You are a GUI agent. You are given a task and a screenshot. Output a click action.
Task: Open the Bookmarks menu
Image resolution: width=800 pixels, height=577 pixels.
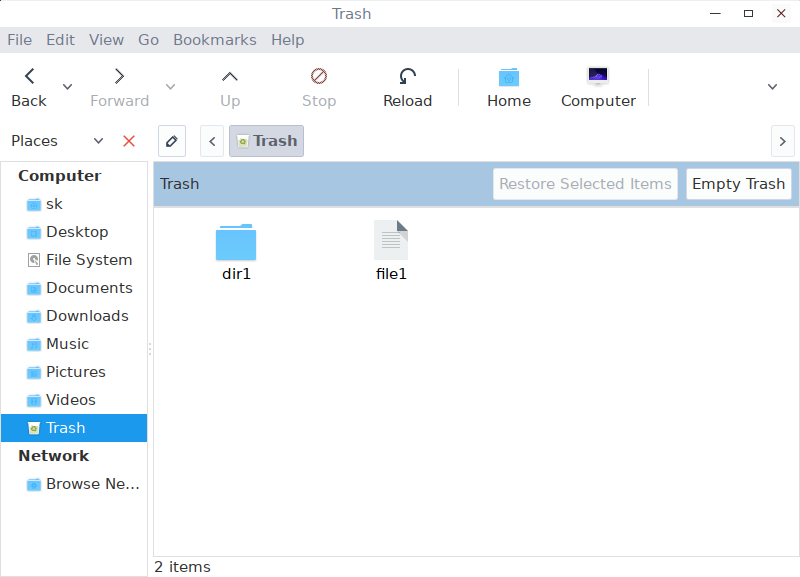[215, 40]
